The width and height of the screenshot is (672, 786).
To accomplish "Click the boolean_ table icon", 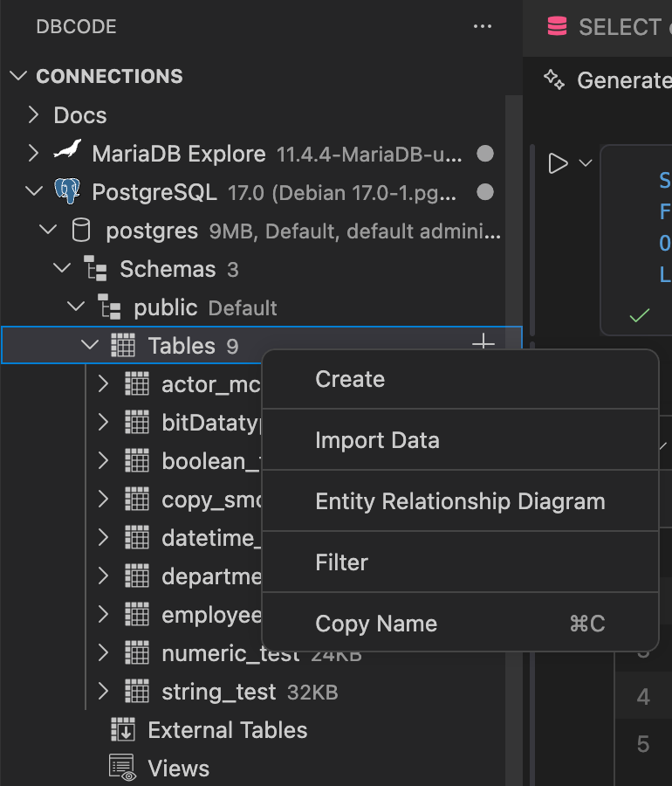I will 137,460.
